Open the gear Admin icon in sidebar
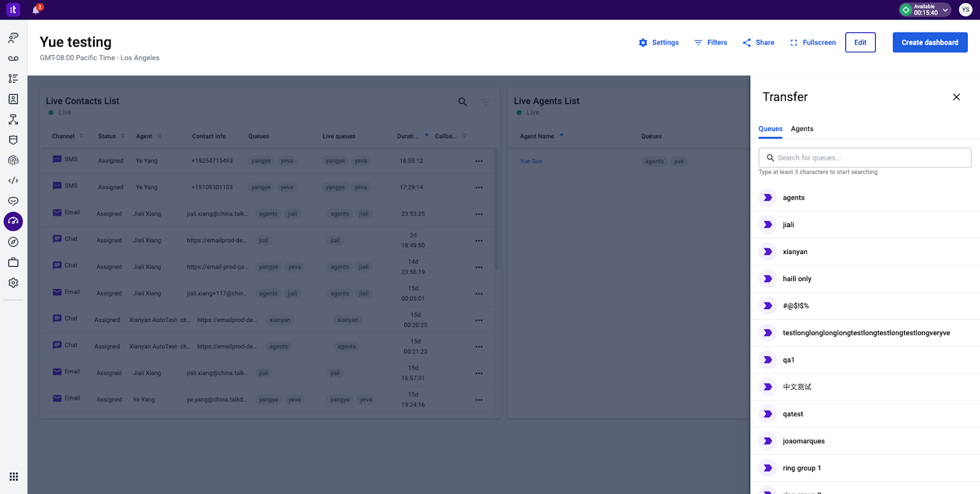980x494 pixels. [x=13, y=283]
